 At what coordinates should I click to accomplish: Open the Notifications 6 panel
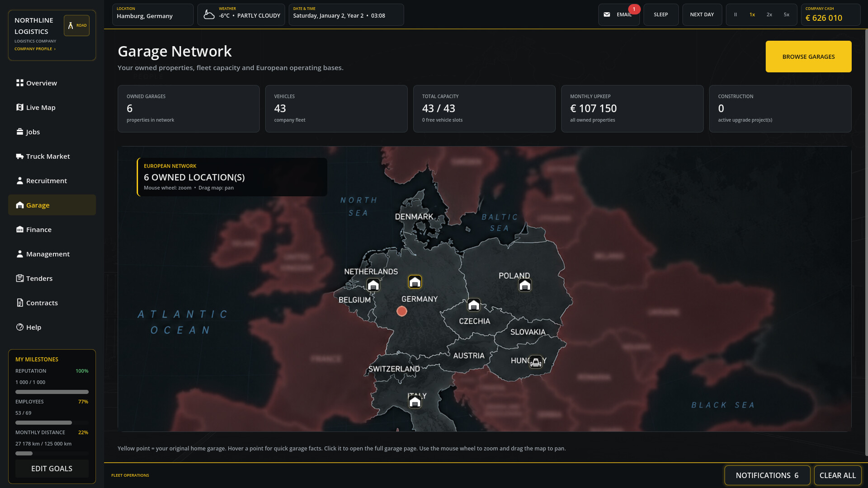[x=767, y=475]
